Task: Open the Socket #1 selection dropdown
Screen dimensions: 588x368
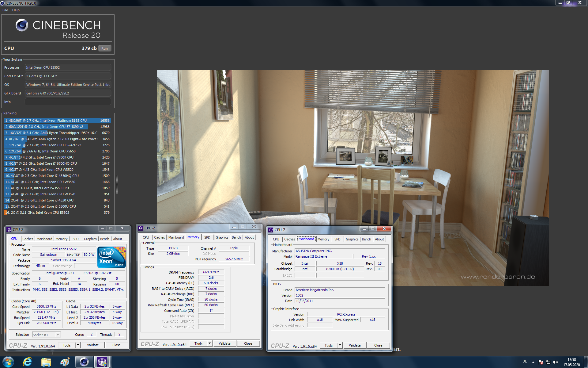Action: tap(58, 335)
